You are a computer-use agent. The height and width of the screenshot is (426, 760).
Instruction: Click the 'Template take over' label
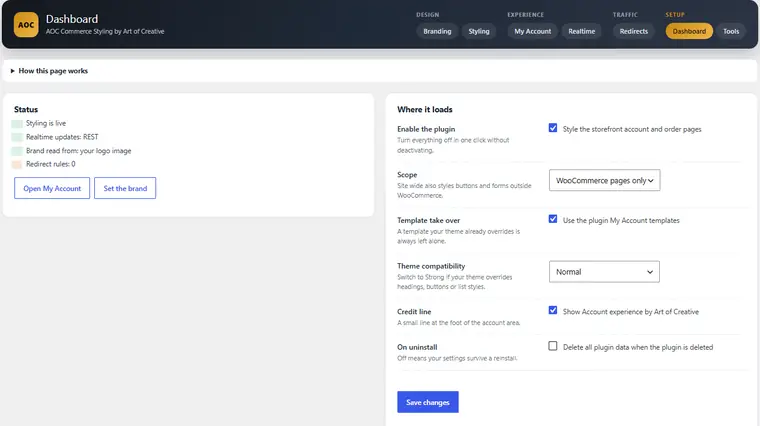[428, 220]
